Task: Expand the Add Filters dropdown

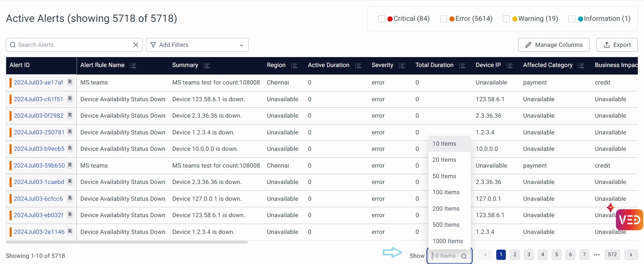Action: (x=197, y=45)
